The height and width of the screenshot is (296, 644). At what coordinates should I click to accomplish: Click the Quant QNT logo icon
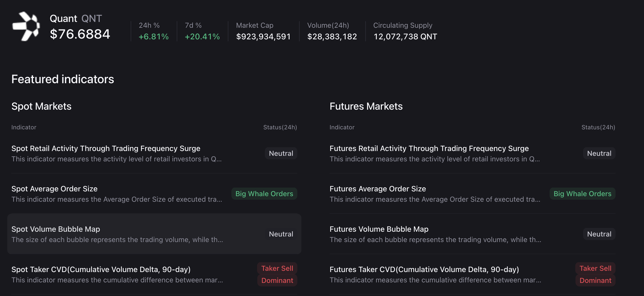pos(26,26)
